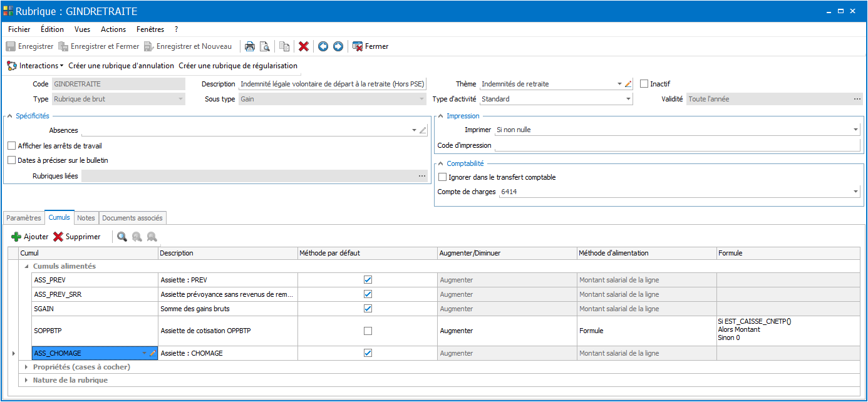
Task: Collapse the Spécificités section
Action: click(x=9, y=116)
